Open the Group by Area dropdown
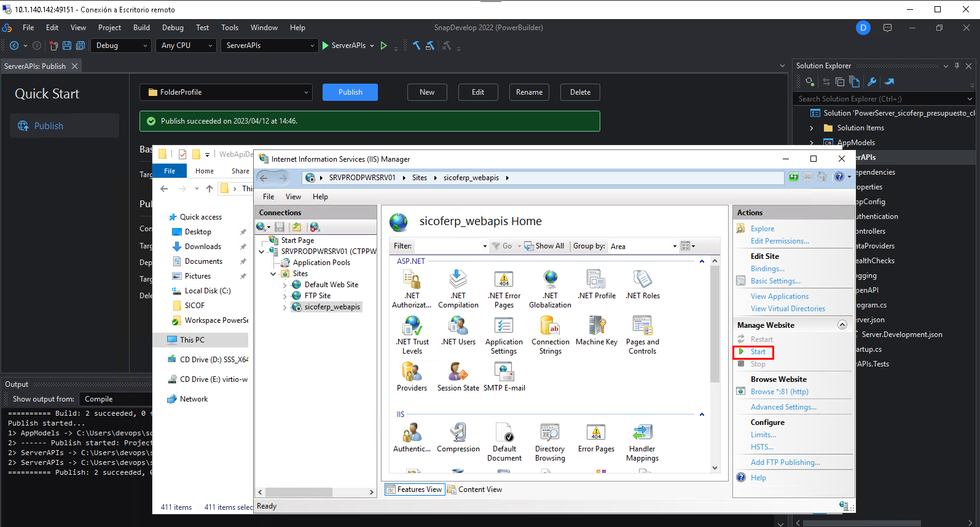This screenshot has height=527, width=980. click(643, 246)
